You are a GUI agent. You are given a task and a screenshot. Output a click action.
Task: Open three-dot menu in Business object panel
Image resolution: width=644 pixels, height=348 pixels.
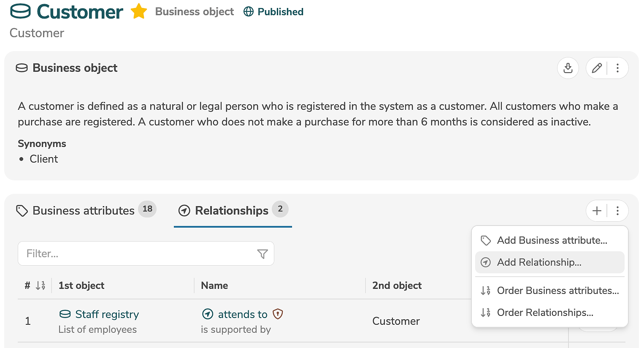[617, 68]
